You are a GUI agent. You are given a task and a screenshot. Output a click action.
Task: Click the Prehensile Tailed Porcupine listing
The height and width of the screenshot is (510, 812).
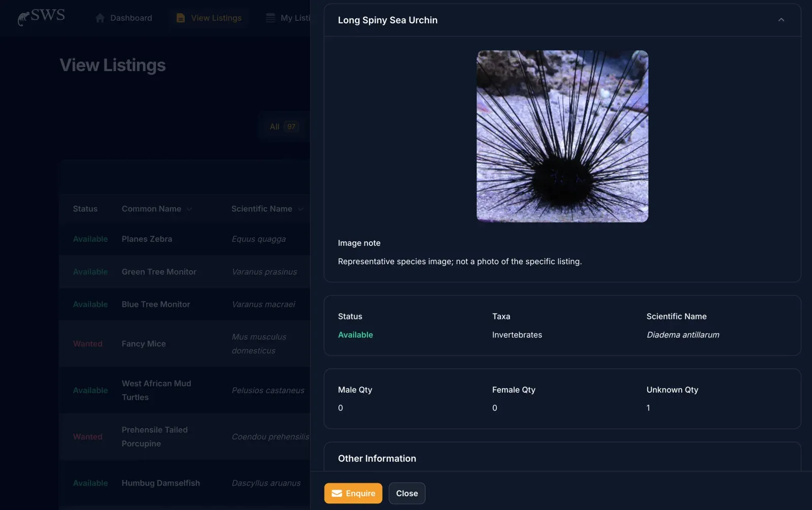[155, 436]
